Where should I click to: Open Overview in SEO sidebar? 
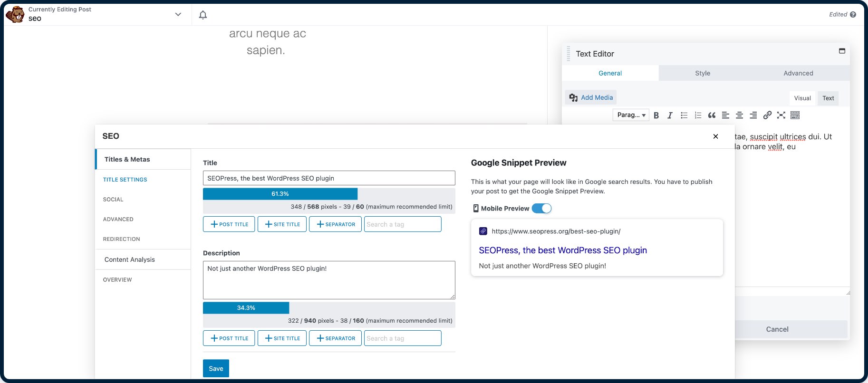click(117, 280)
